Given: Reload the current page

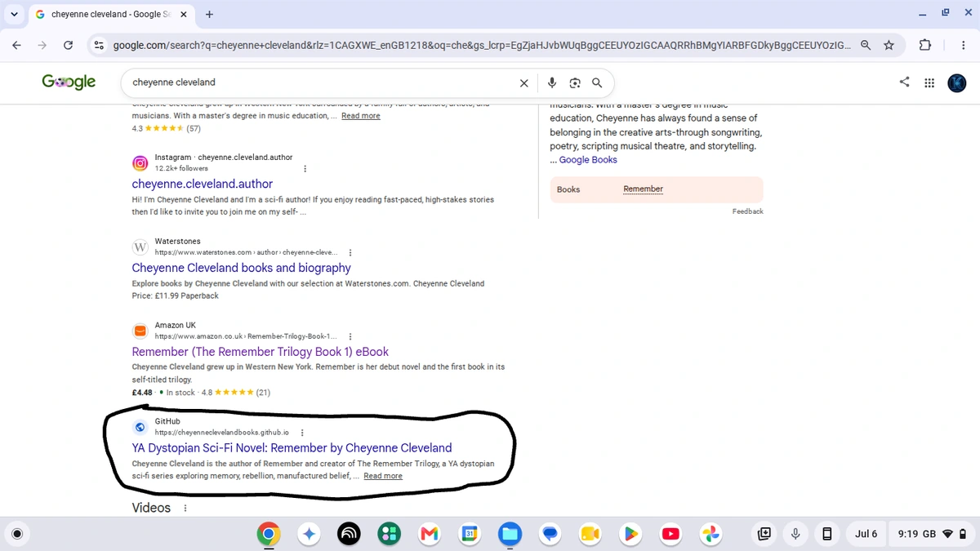Looking at the screenshot, I should click(x=68, y=45).
